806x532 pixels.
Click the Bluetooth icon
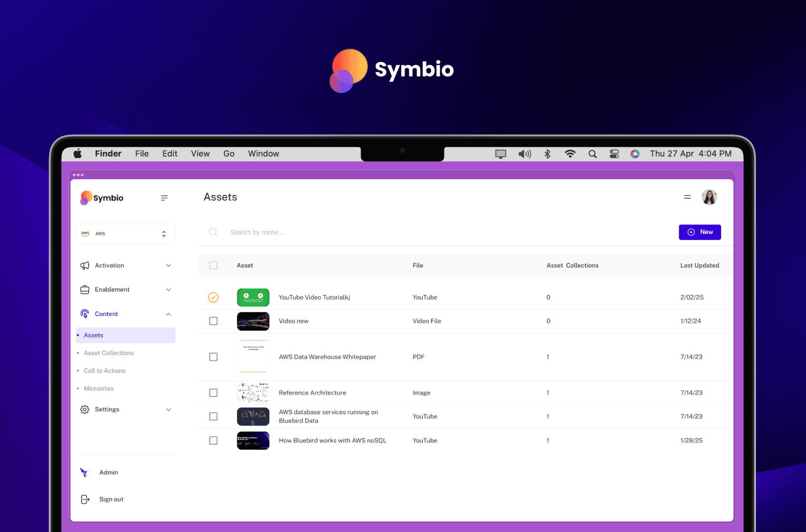(548, 154)
